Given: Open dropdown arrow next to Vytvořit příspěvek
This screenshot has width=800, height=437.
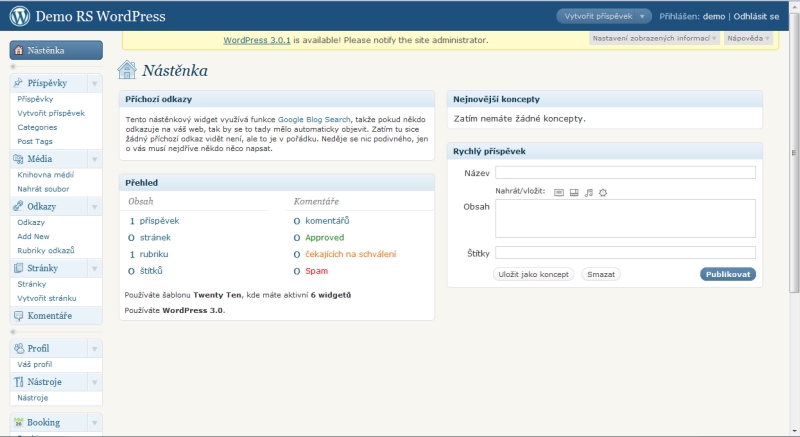Looking at the screenshot, I should point(643,16).
